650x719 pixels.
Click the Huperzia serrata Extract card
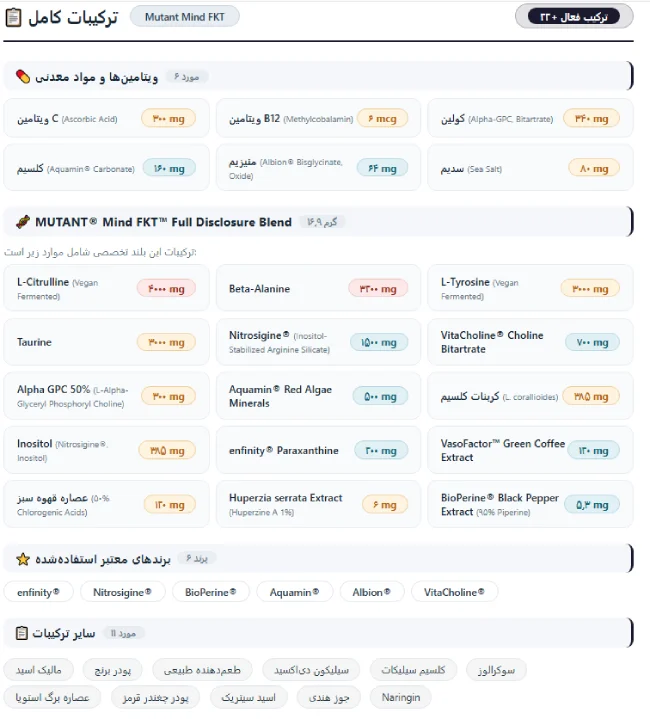(x=318, y=504)
